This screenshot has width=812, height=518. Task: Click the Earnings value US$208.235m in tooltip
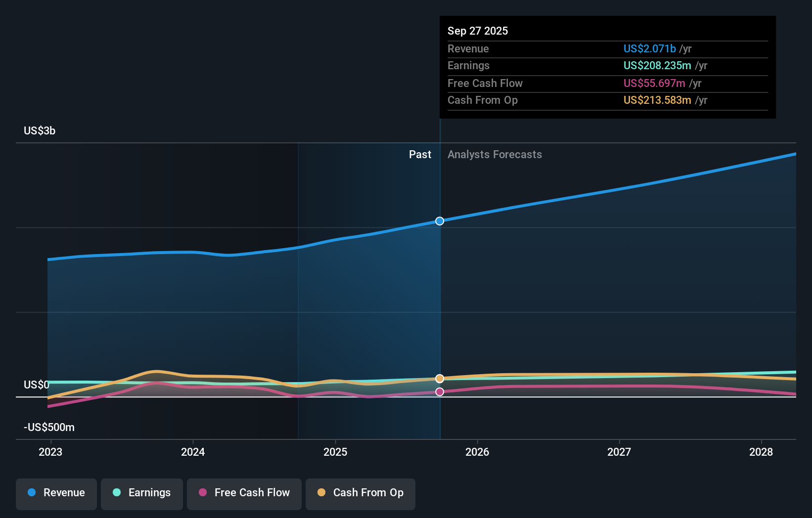click(x=657, y=65)
